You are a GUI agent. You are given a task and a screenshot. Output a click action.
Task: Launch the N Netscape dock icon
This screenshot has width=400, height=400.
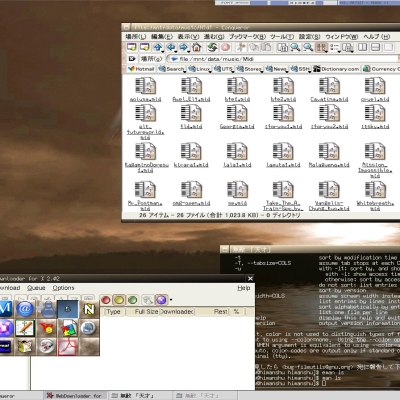(x=89, y=309)
